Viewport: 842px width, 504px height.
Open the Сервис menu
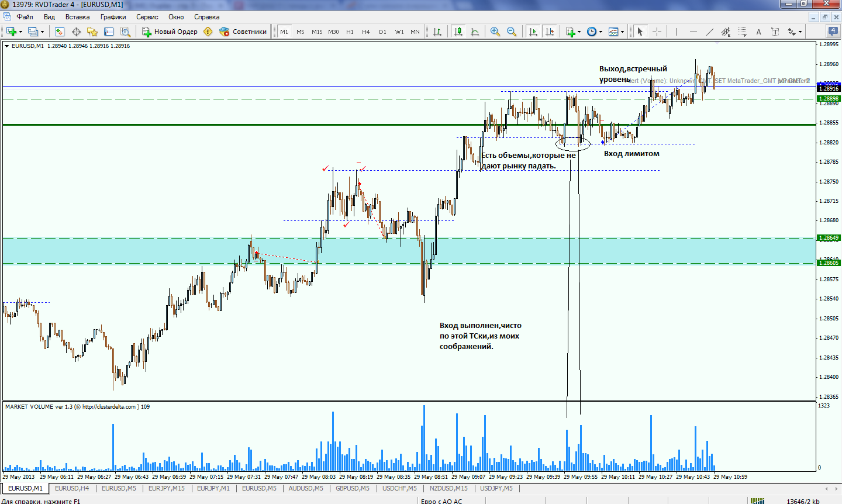pos(147,17)
